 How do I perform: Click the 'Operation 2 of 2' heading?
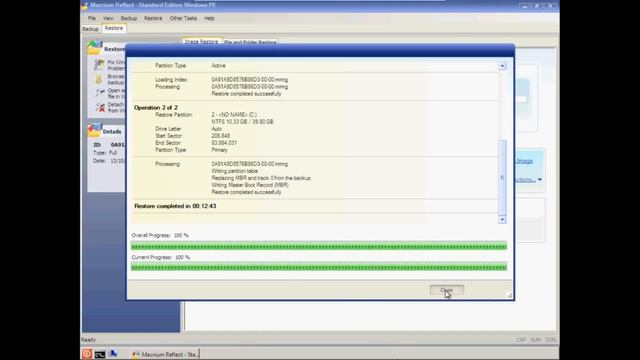coord(156,108)
